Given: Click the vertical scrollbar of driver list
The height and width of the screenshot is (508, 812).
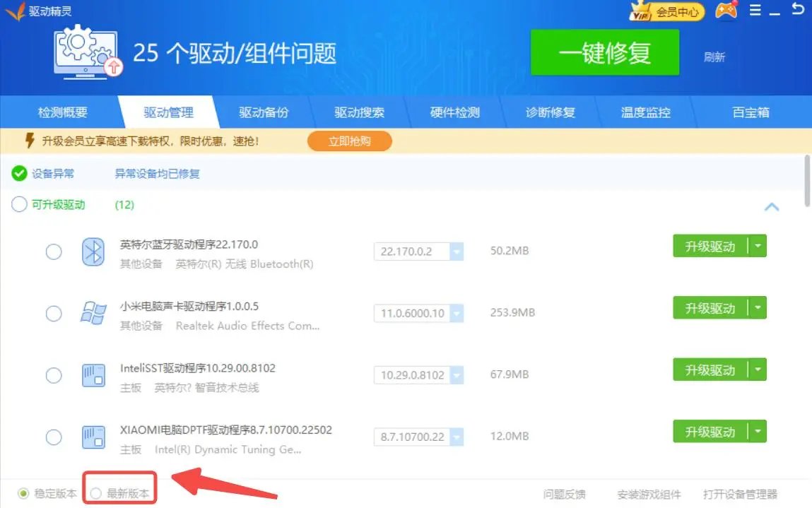Looking at the screenshot, I should [x=807, y=181].
